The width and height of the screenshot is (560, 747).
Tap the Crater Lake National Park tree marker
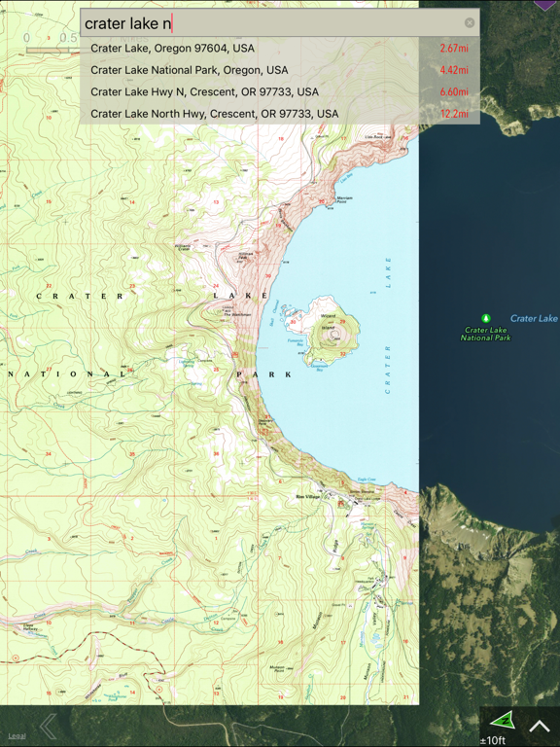[486, 318]
